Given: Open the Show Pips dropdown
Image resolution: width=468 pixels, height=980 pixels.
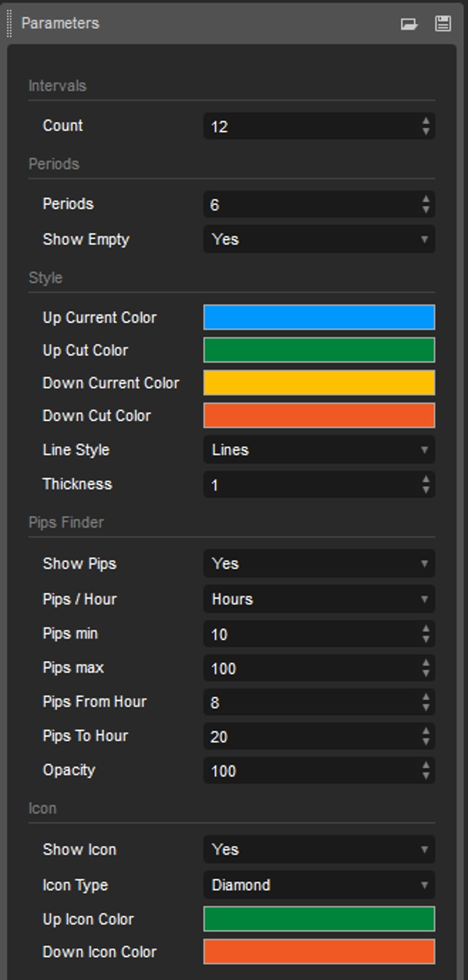Looking at the screenshot, I should (318, 564).
